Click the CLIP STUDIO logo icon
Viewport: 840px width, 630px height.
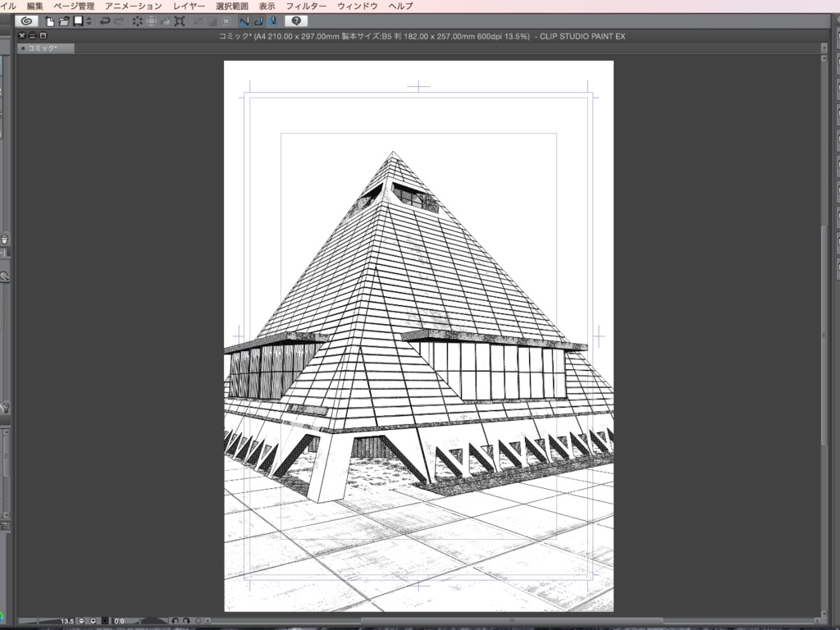(25, 21)
